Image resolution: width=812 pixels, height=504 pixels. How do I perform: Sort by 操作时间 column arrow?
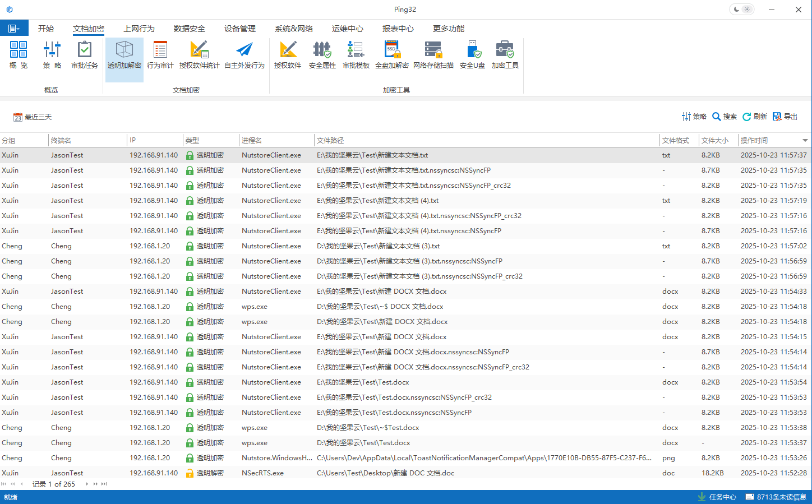(x=805, y=141)
